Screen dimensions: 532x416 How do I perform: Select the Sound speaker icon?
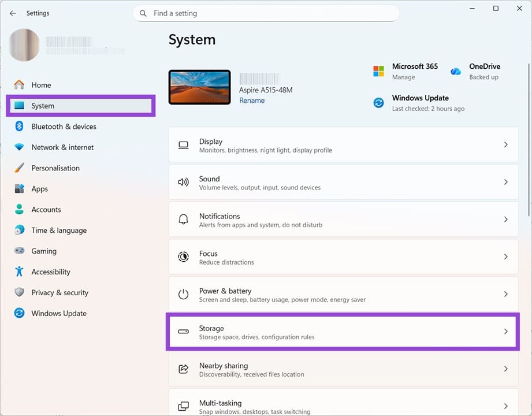pos(183,183)
